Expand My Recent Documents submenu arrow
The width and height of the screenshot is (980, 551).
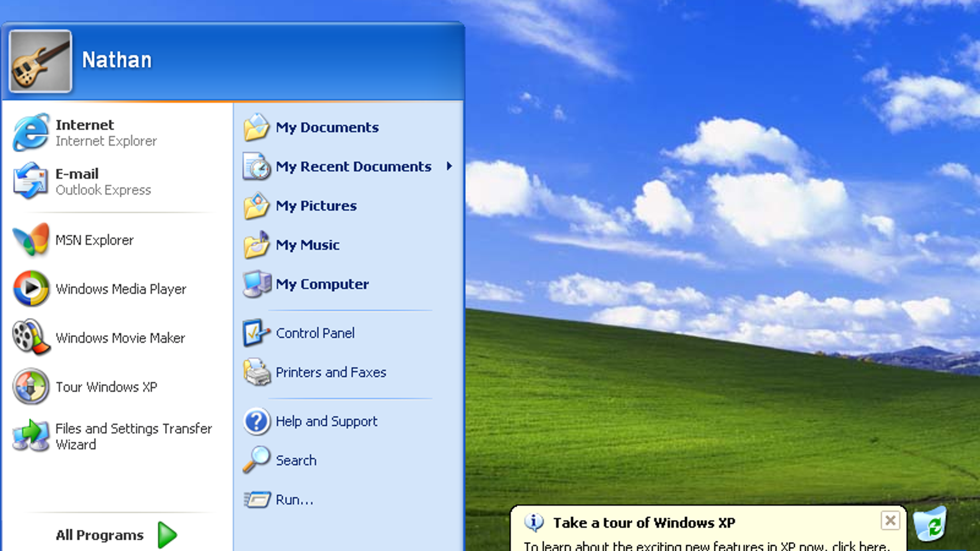pos(449,166)
